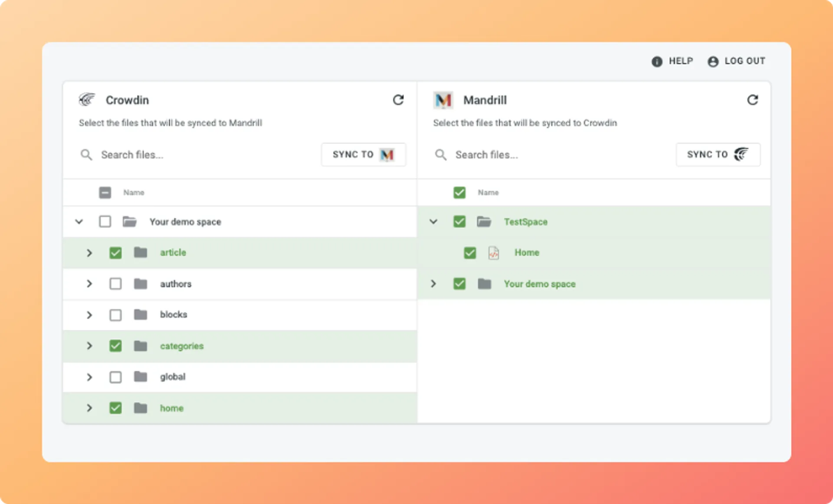Click the Crowdin logo icon

click(x=87, y=100)
